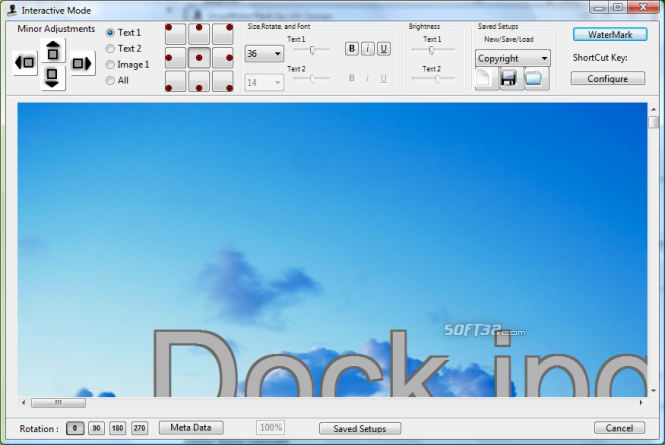665x445 pixels.
Task: Create a new saved setup (blank page icon)
Action: click(x=486, y=78)
